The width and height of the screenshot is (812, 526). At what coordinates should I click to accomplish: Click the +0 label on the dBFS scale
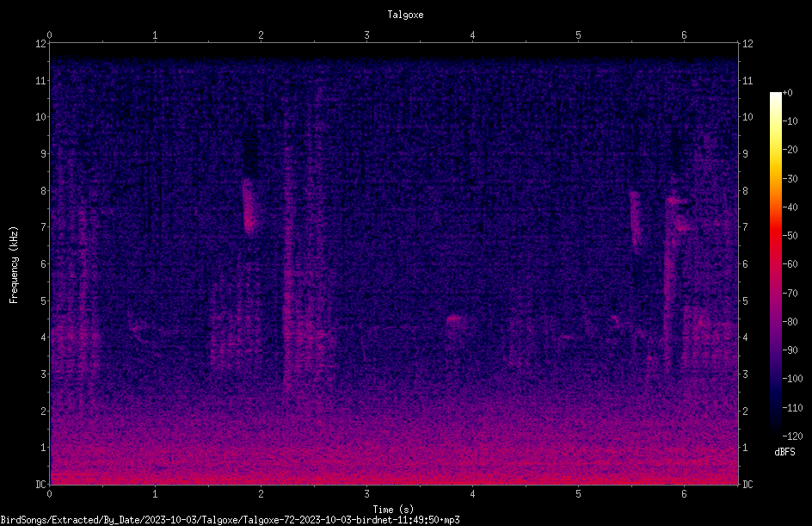point(788,93)
